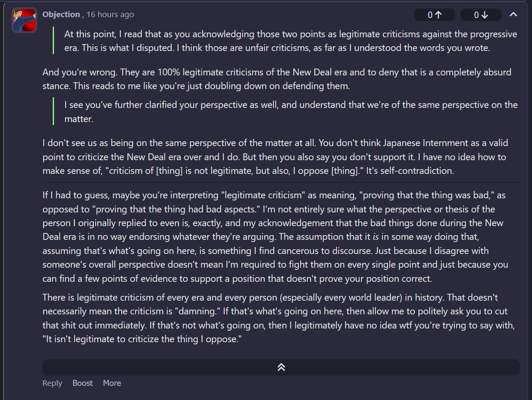Image resolution: width=532 pixels, height=400 pixels.
Task: Click the green bar beside the first quote
Action: (53, 41)
